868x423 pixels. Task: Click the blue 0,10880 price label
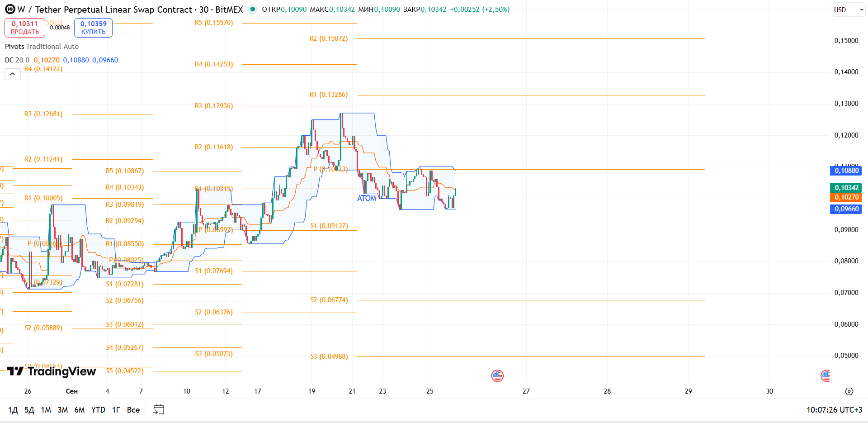pos(846,171)
